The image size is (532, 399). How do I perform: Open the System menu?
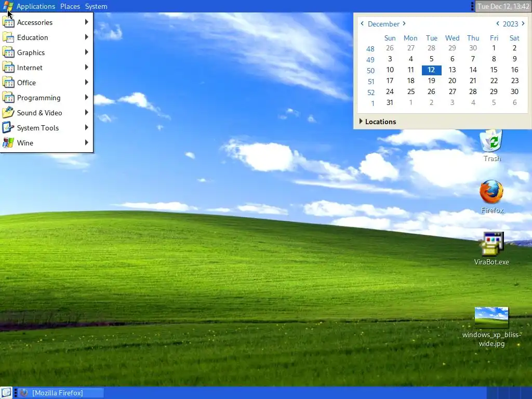coord(96,6)
